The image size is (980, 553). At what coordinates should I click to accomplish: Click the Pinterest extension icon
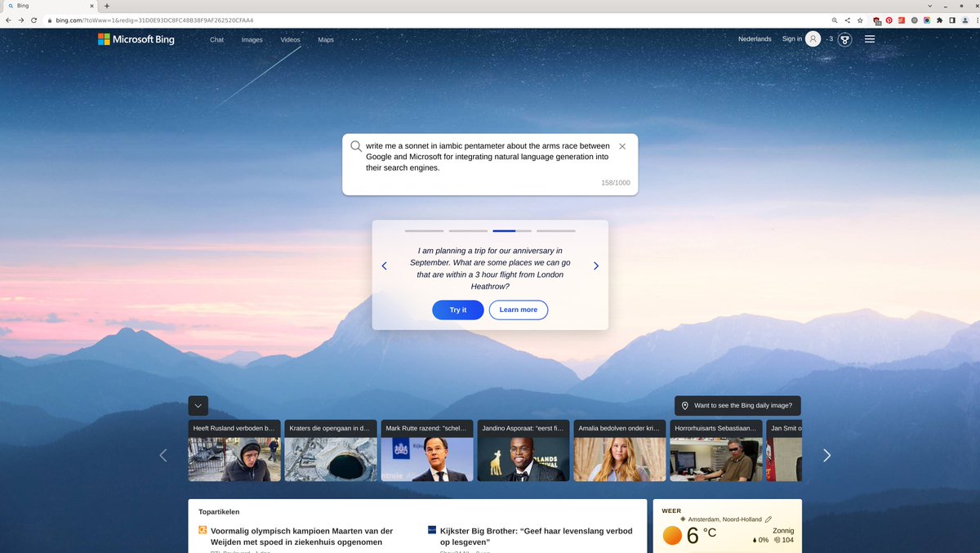(x=889, y=20)
